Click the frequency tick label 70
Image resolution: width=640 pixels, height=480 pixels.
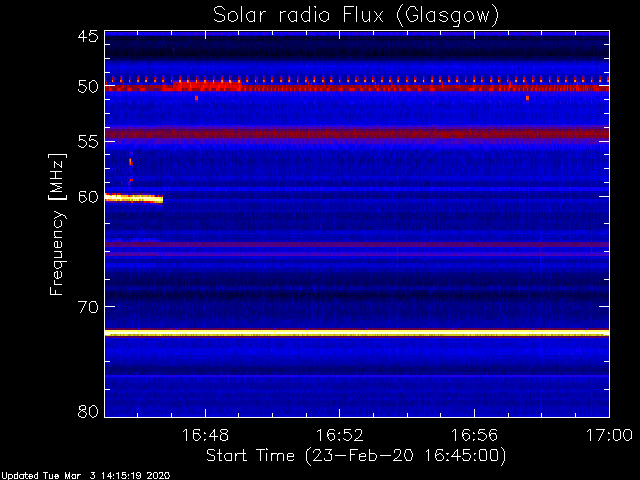88,307
